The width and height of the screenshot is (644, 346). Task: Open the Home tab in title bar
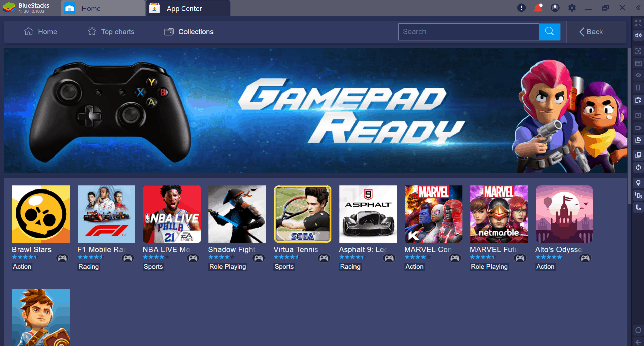click(103, 8)
